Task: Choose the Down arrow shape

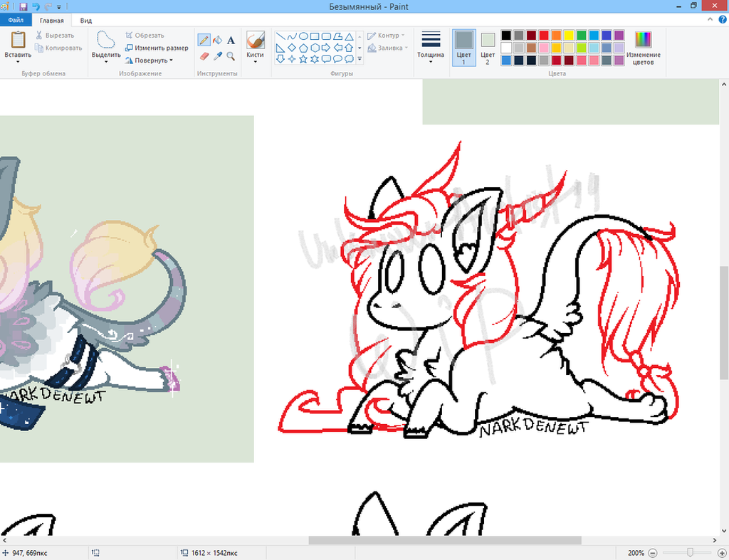Action: [x=280, y=59]
